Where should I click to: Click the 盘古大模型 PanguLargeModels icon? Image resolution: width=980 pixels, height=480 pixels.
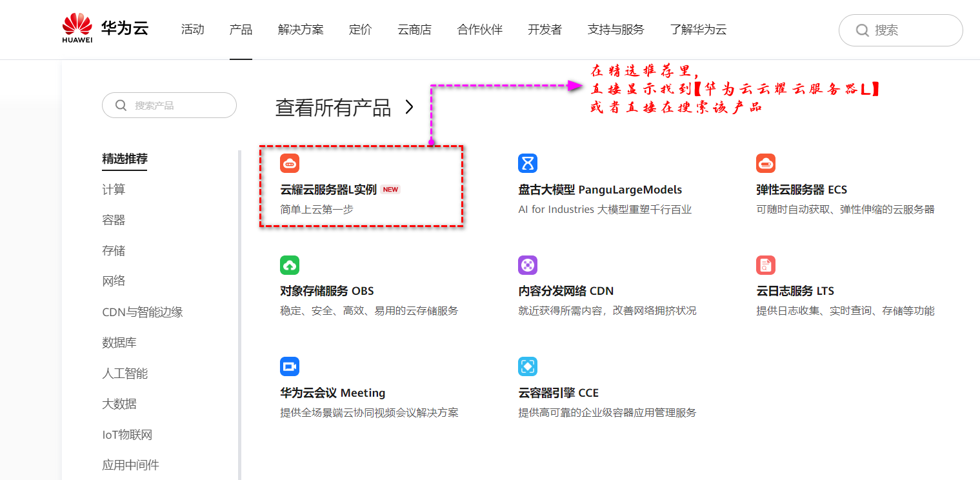(x=528, y=163)
